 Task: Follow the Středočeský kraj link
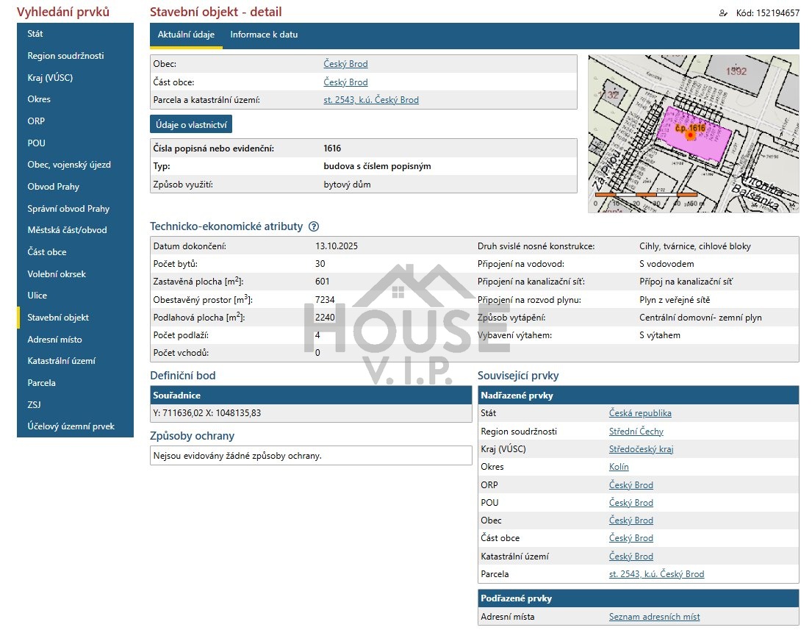[641, 449]
